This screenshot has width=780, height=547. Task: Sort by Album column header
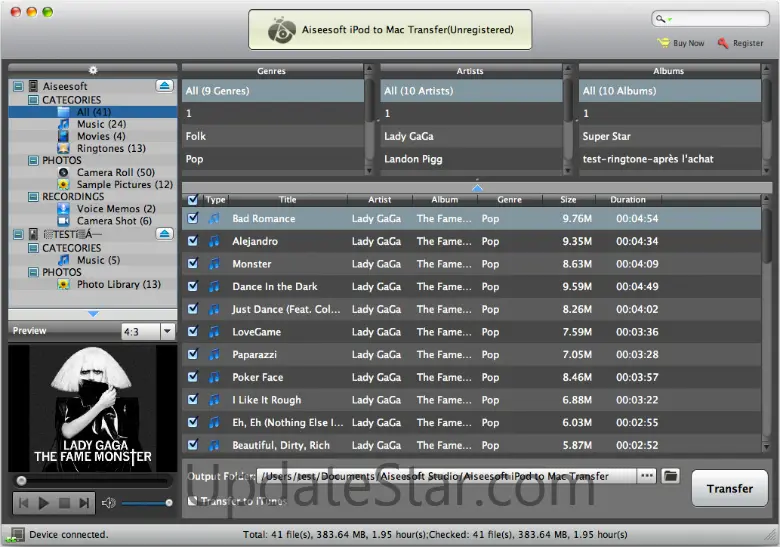(445, 200)
